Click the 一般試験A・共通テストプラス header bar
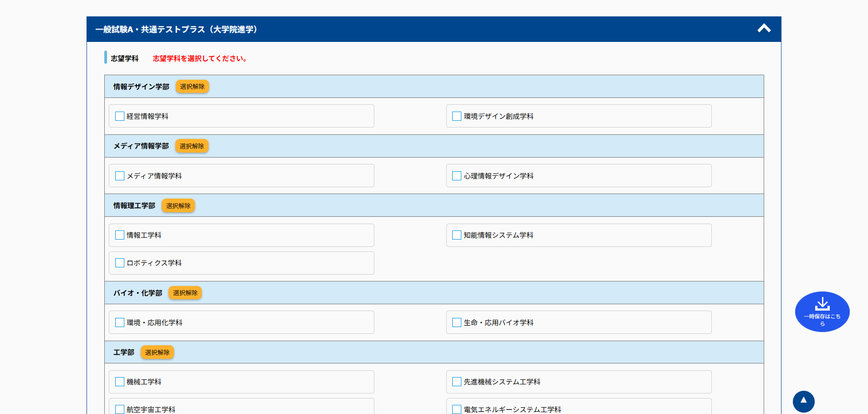868x414 pixels. 410,29
